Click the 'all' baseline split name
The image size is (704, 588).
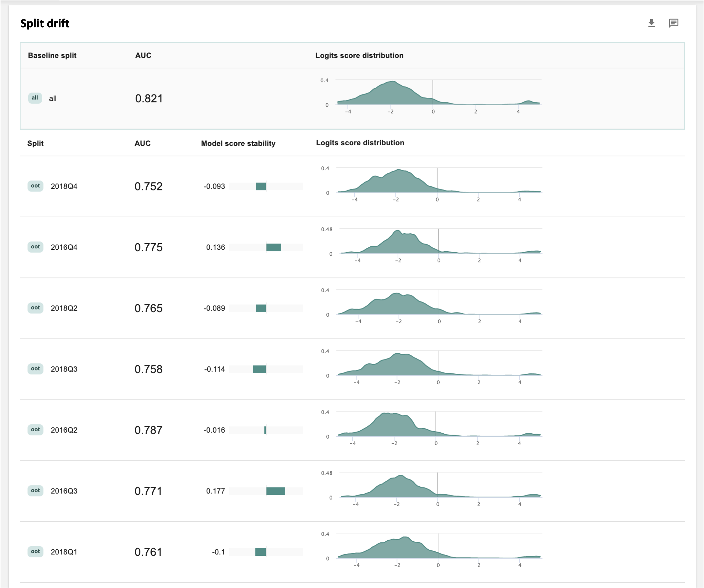click(53, 99)
